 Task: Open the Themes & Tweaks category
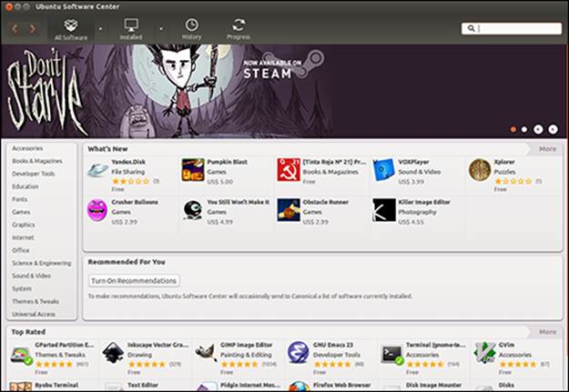point(36,301)
